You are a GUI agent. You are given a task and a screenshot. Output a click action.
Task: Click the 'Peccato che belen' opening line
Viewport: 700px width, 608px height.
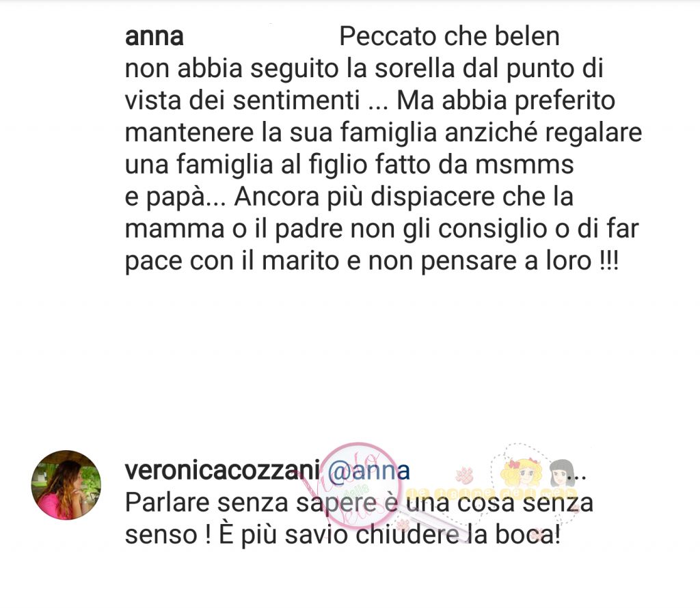pos(449,36)
